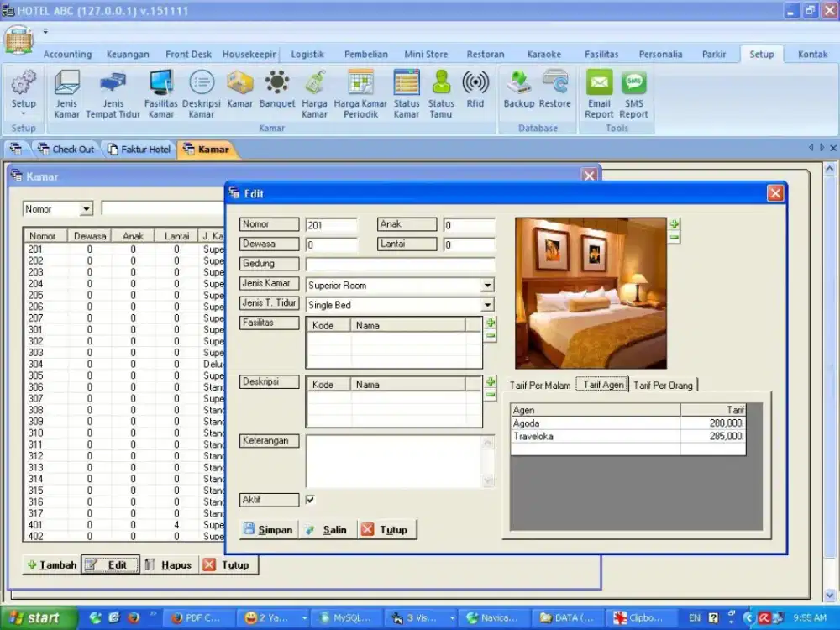Switch to Tarif Per Malam tab
840x630 pixels.
coord(540,386)
